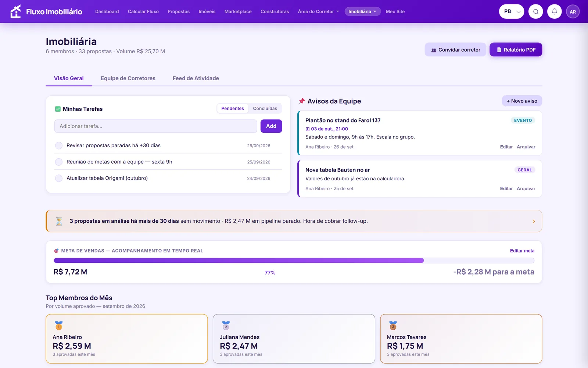Show Pendentes tasks
Viewport: 588px width, 368px height.
point(233,109)
